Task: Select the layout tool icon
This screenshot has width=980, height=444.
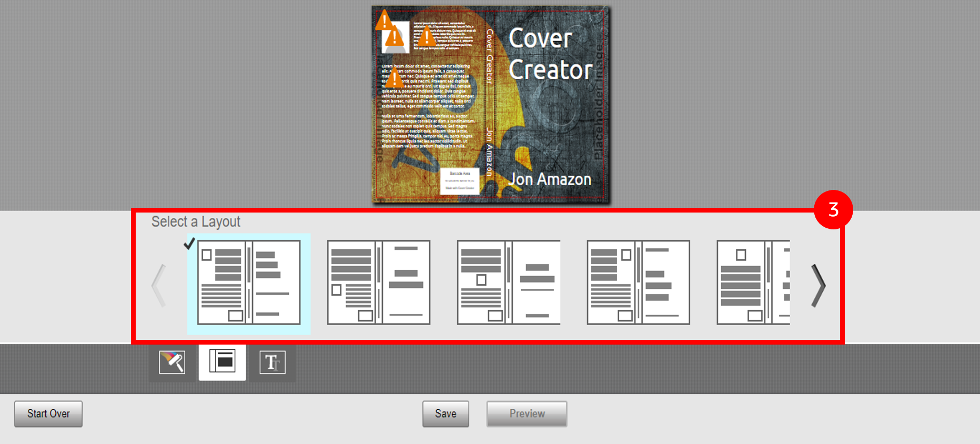Action: pos(222,362)
